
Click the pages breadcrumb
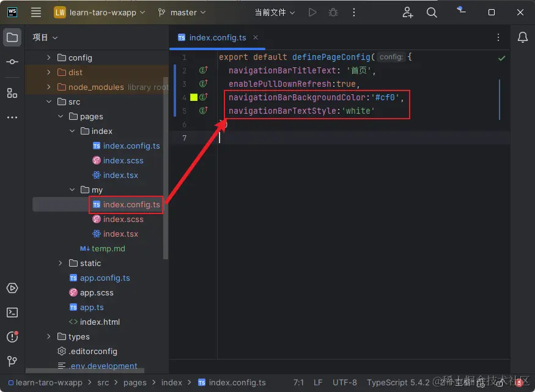(x=135, y=382)
